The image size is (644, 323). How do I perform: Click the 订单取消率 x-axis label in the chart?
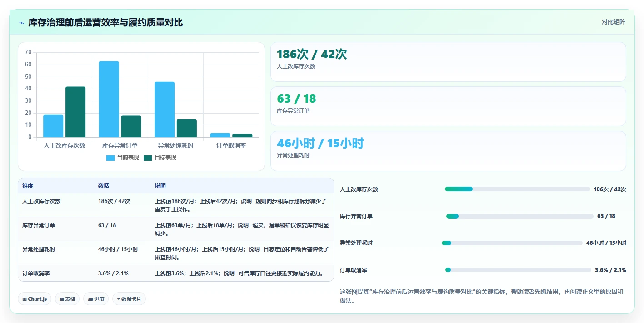pyautogui.click(x=231, y=145)
